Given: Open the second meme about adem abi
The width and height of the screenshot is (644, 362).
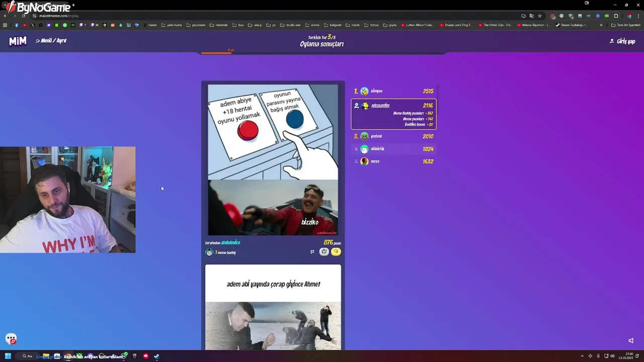Looking at the screenshot, I should (x=273, y=307).
